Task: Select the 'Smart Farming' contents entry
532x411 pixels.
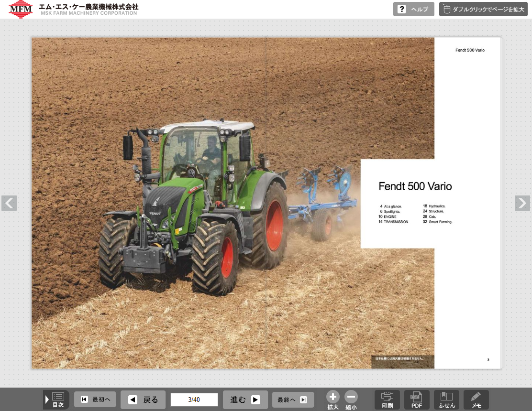Action: 437,222
